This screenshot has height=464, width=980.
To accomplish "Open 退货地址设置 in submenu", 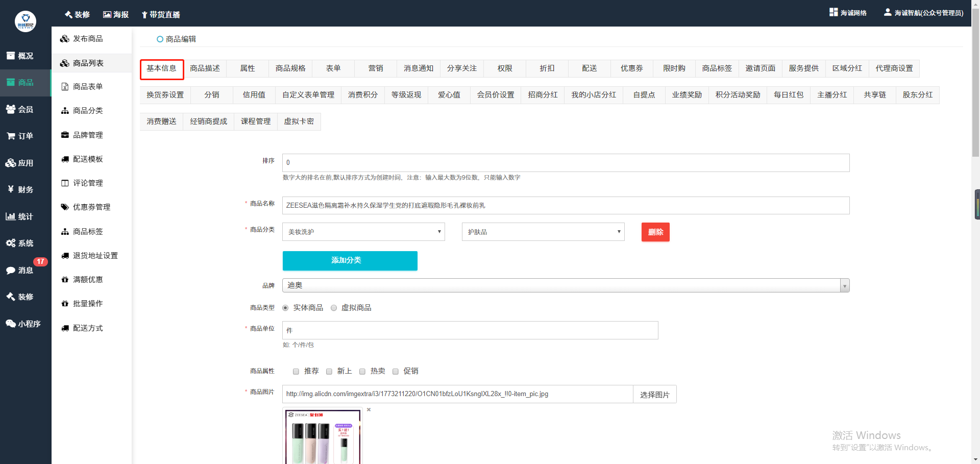I will (92, 255).
